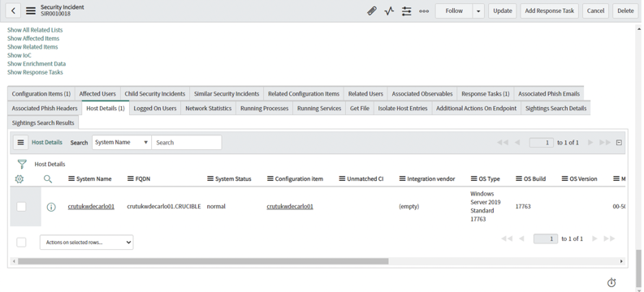Screen dimensions: 644x292
Task: Toggle the select-all rows checkbox at bottom
Action: (x=21, y=243)
